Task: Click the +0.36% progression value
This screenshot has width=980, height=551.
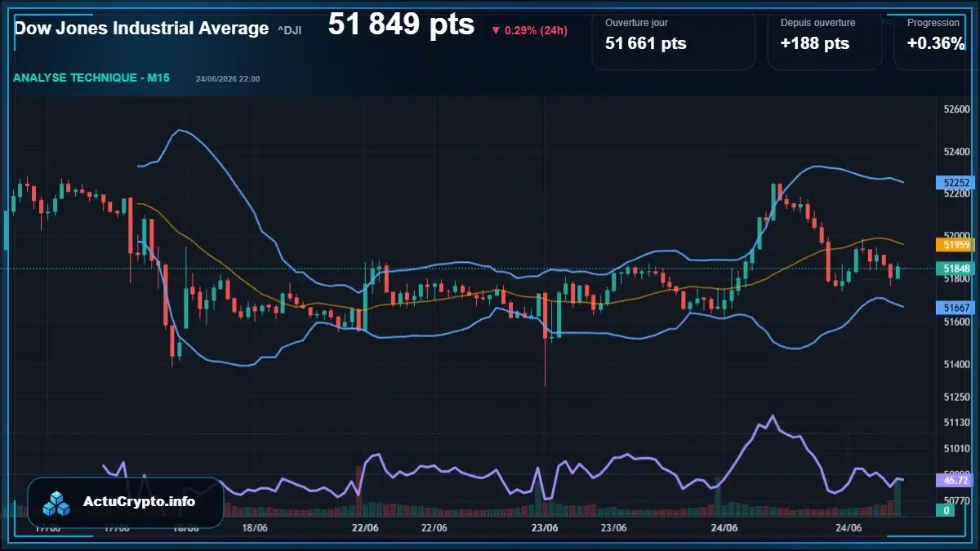Action: coord(936,44)
